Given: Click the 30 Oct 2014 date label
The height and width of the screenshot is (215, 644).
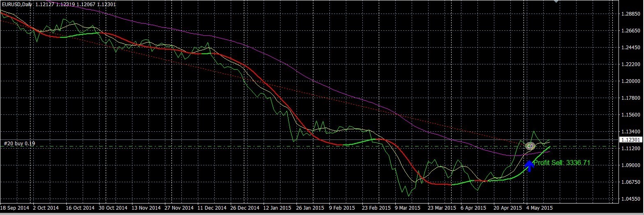Looking at the screenshot, I should coord(114,208).
